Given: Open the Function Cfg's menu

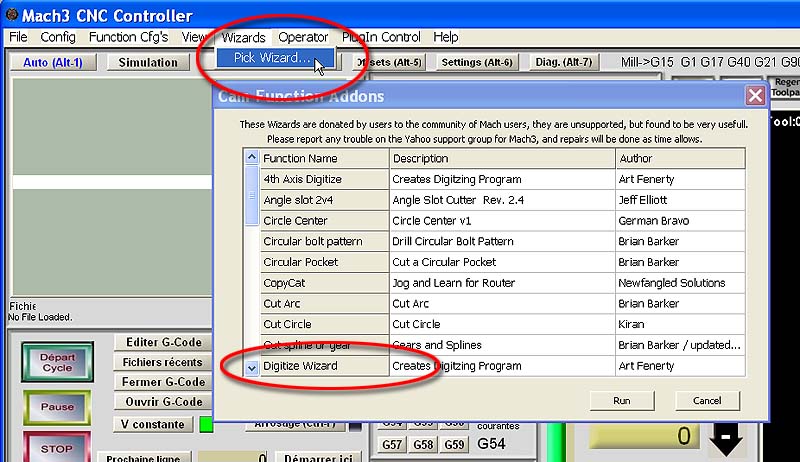Looking at the screenshot, I should point(128,37).
